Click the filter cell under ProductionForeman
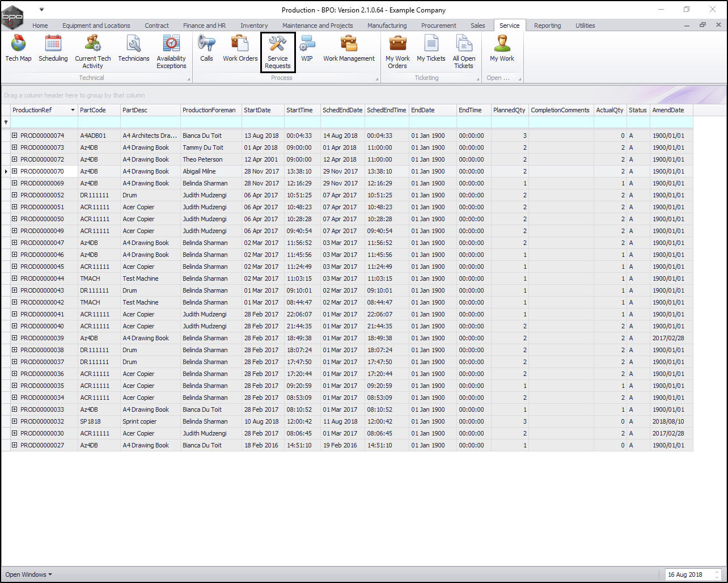The height and width of the screenshot is (583, 728). click(211, 122)
